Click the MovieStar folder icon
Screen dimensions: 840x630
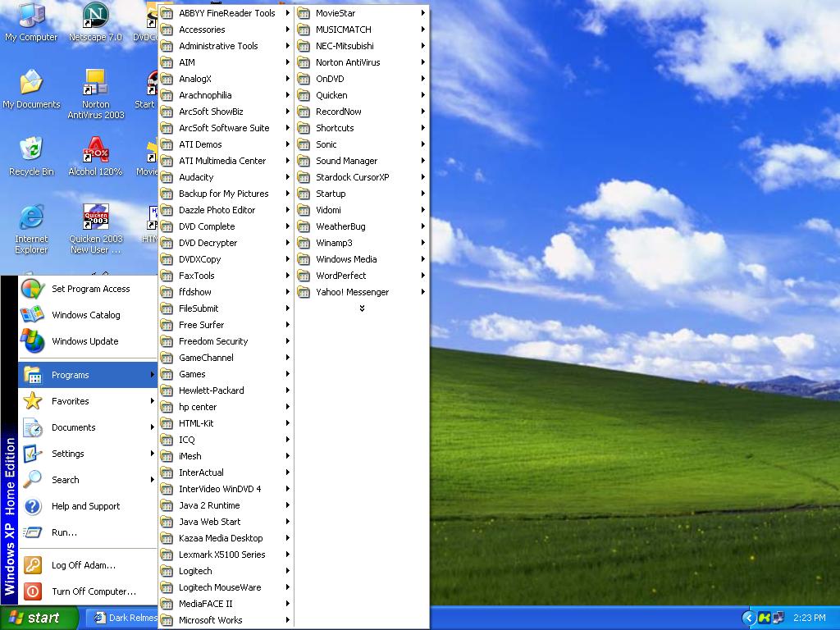[304, 13]
